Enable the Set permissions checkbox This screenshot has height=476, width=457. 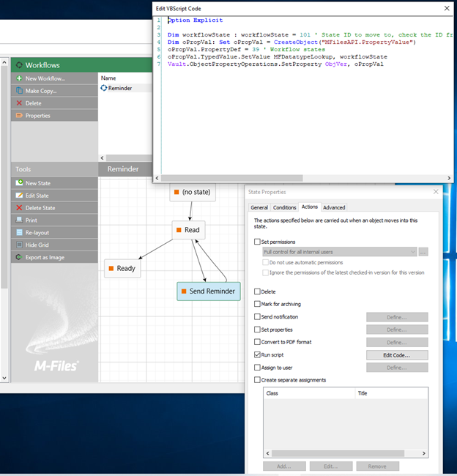click(x=257, y=242)
